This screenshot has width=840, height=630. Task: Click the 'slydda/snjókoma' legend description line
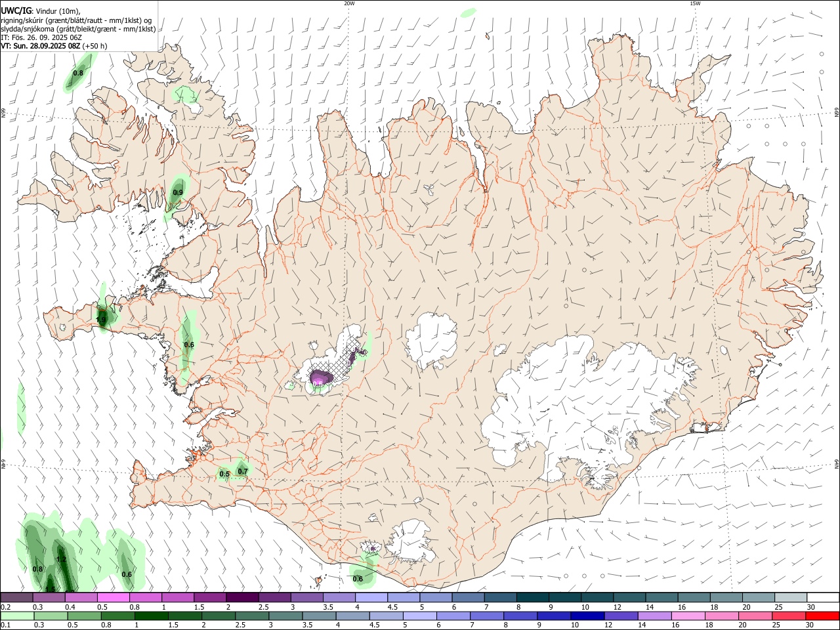point(78,29)
